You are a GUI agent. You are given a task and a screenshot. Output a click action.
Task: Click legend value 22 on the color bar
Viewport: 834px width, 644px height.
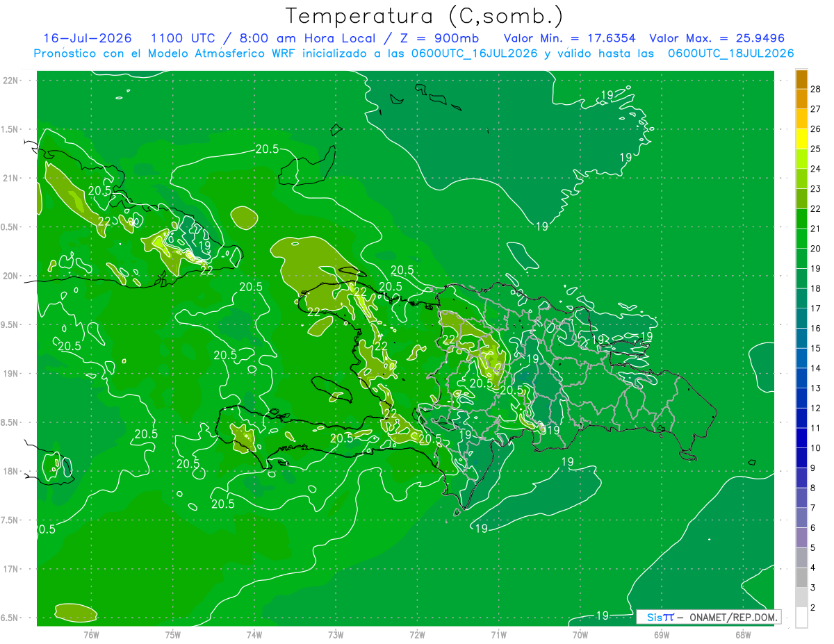click(816, 209)
